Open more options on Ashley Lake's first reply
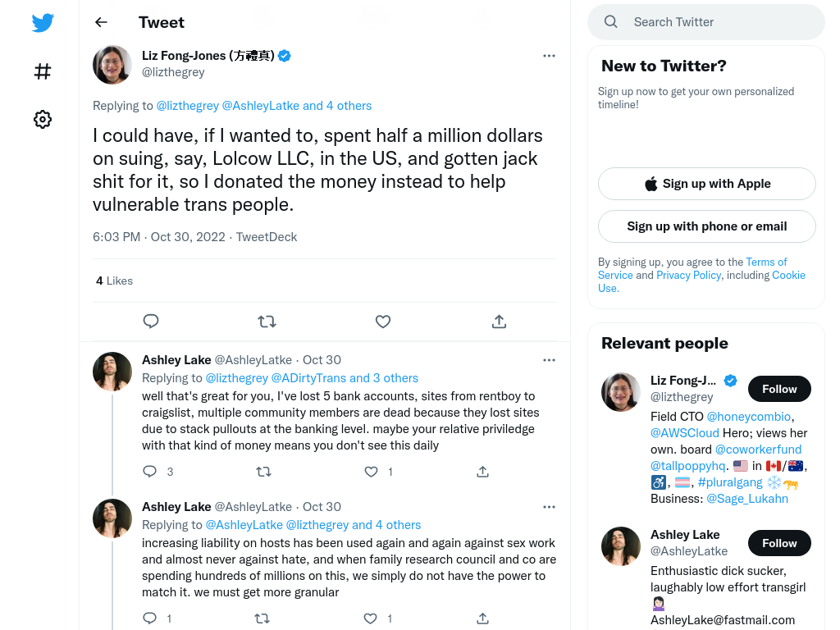The height and width of the screenshot is (630, 840). (x=549, y=360)
